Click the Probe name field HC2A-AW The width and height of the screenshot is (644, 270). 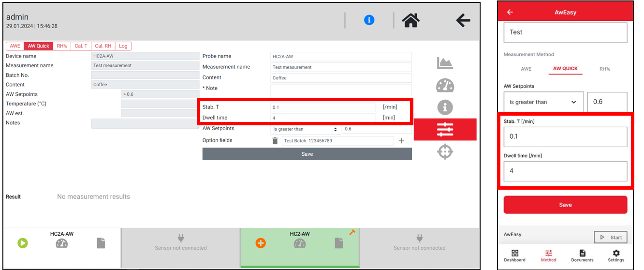coord(341,57)
